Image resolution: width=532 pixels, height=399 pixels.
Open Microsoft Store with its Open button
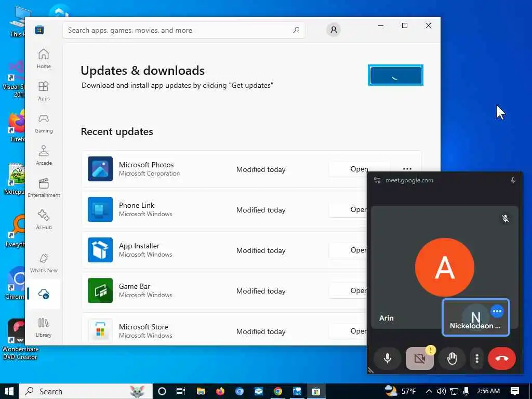(x=348, y=331)
